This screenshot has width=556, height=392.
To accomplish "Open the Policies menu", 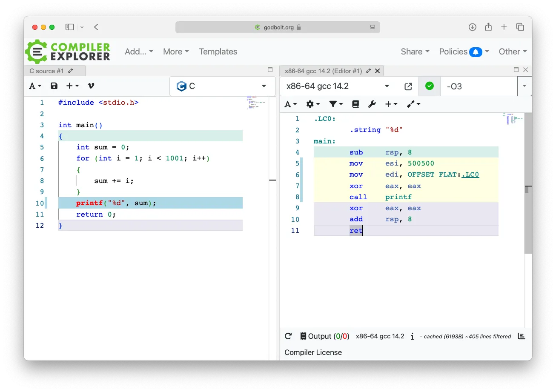I will pyautogui.click(x=464, y=52).
